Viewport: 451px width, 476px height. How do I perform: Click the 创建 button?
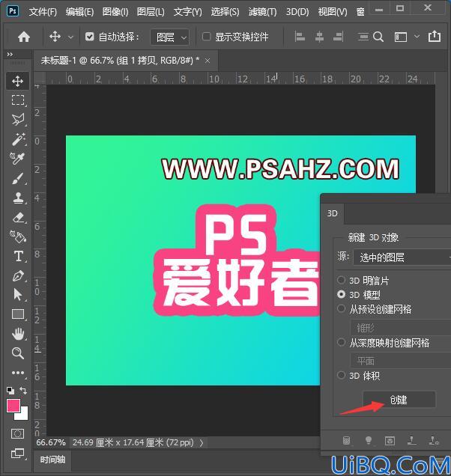pos(399,400)
